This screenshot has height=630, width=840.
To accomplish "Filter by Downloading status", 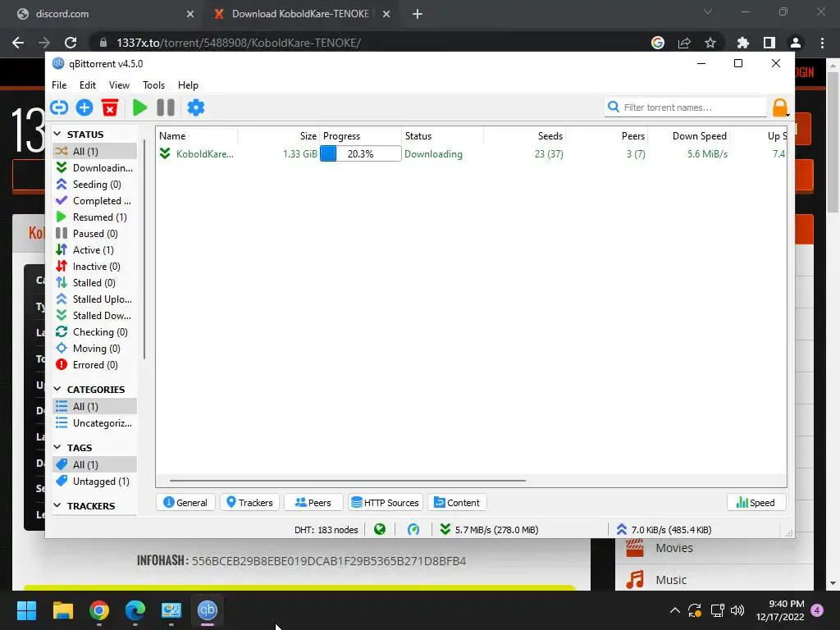I will (x=95, y=167).
